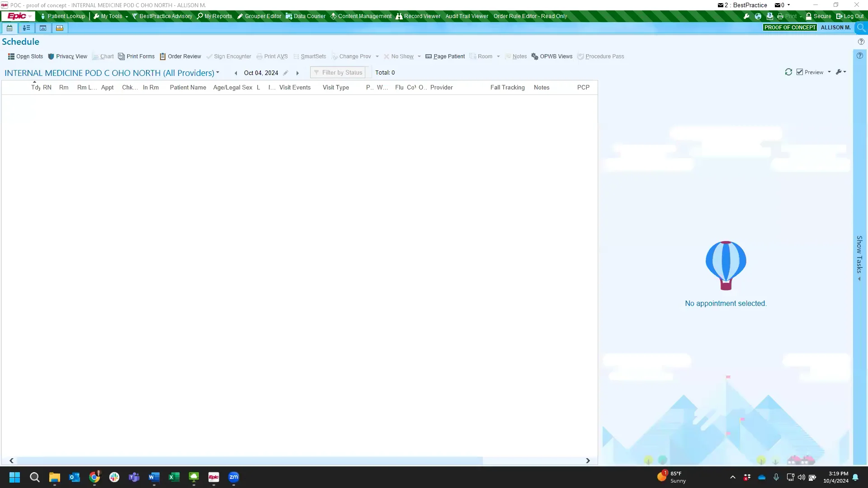Click the Privacy View shield icon
This screenshot has height=488, width=868.
click(x=51, y=56)
